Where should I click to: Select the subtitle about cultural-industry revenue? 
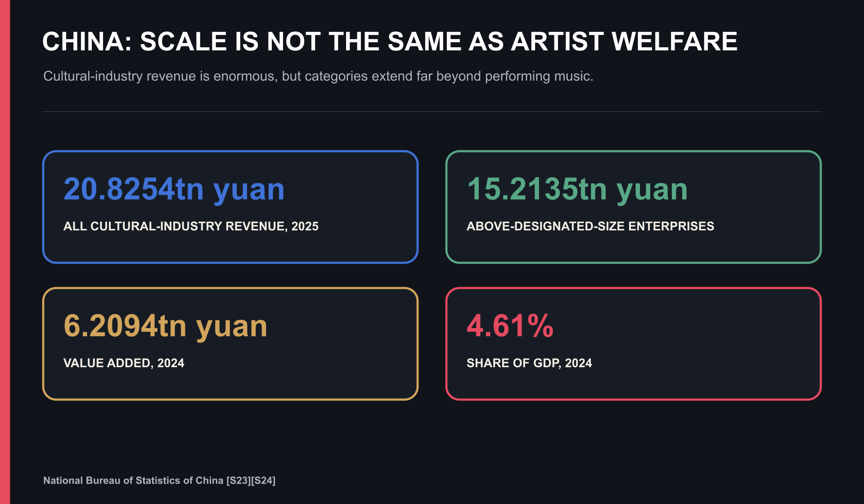click(318, 76)
